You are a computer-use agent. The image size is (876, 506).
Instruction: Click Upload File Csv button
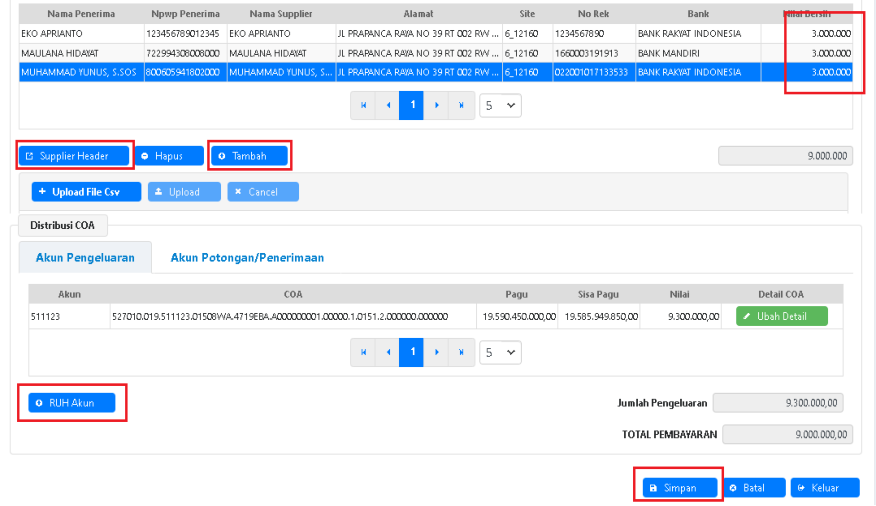(x=86, y=191)
